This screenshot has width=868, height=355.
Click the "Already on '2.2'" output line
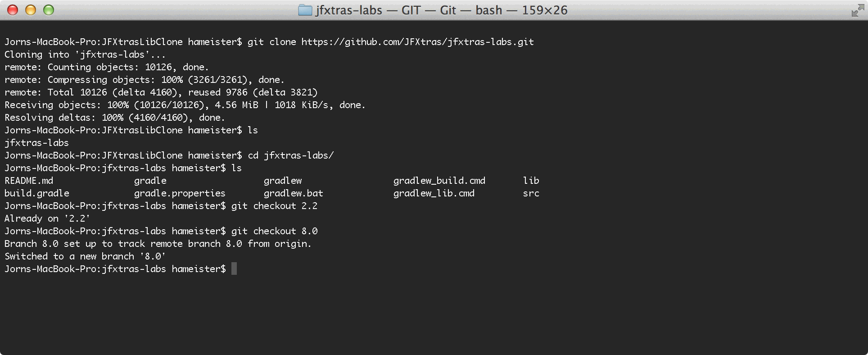(x=47, y=218)
